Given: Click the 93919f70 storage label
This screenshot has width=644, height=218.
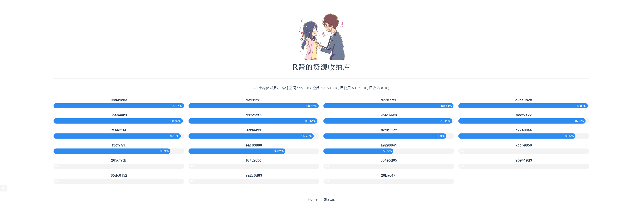Looking at the screenshot, I should click(x=253, y=100).
